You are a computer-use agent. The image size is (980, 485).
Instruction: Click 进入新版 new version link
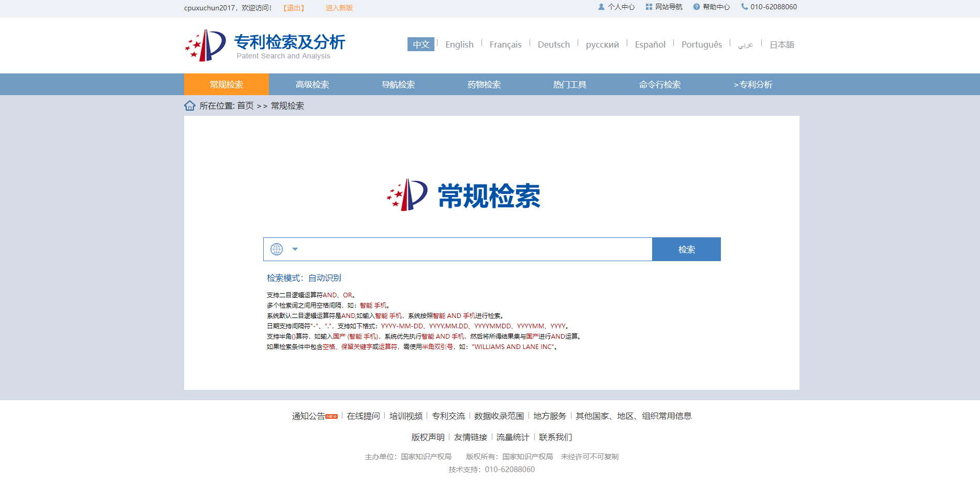click(339, 8)
